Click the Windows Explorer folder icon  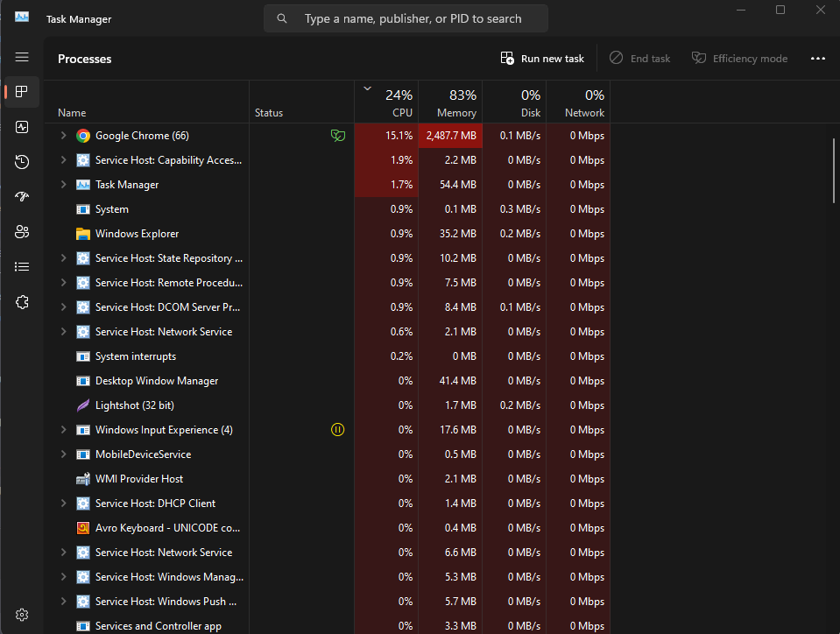[83, 234]
